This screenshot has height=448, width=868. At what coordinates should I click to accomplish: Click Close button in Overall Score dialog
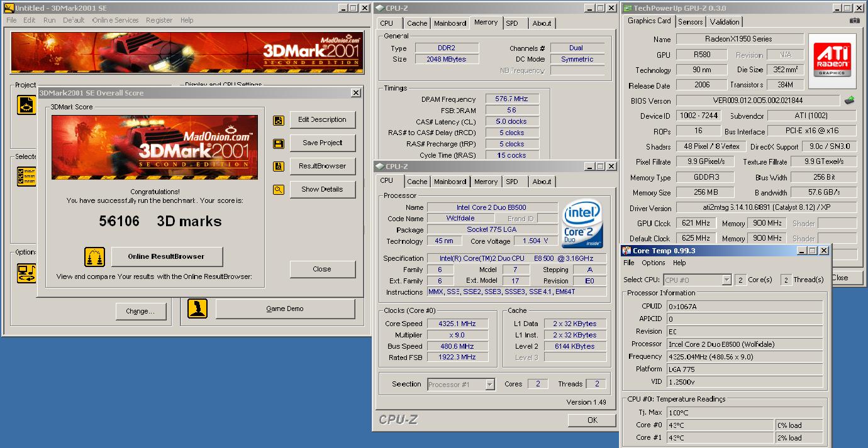point(322,270)
